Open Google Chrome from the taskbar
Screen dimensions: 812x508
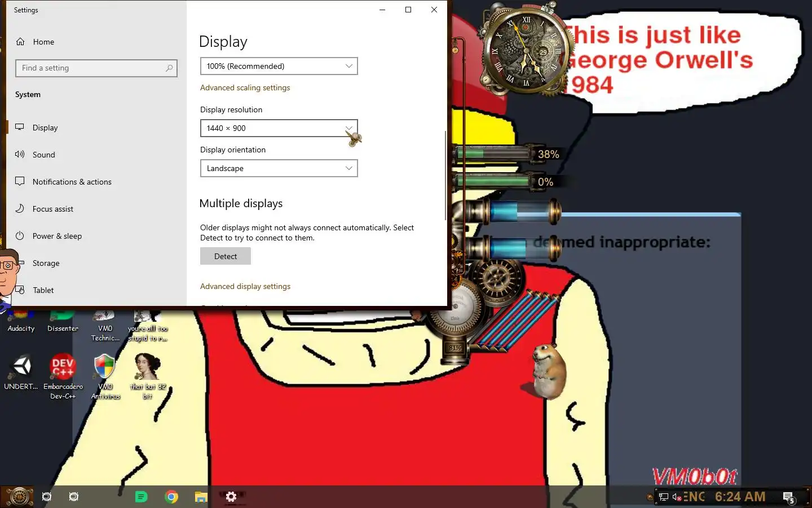(171, 497)
